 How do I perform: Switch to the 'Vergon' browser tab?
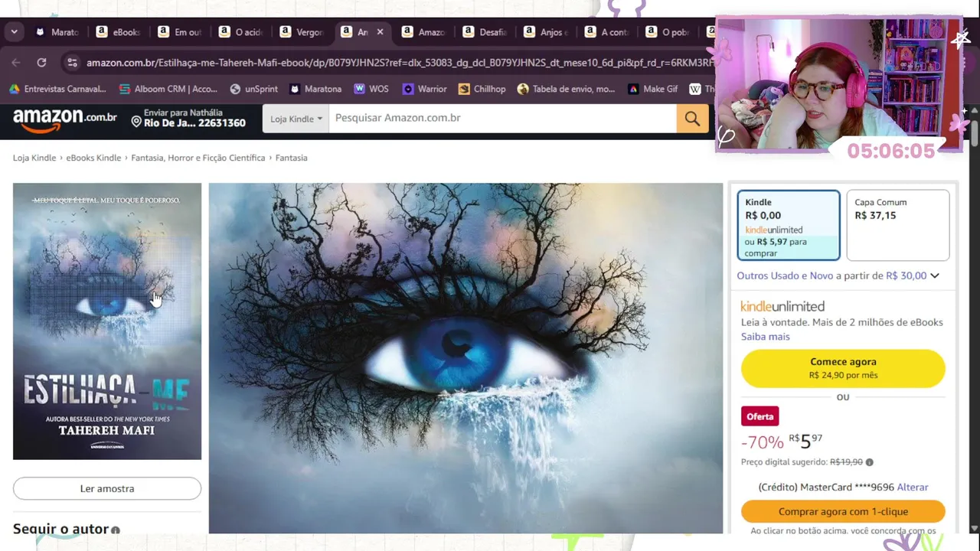(x=302, y=32)
